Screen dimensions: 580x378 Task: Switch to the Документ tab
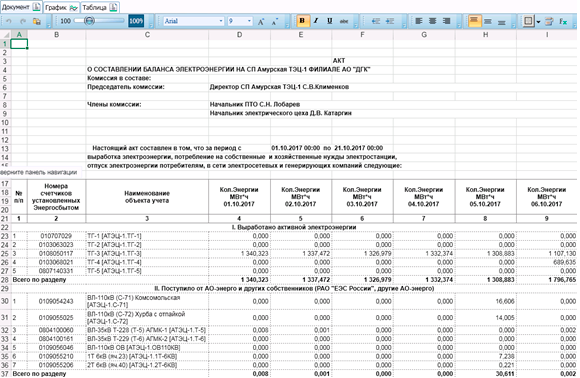tap(21, 7)
